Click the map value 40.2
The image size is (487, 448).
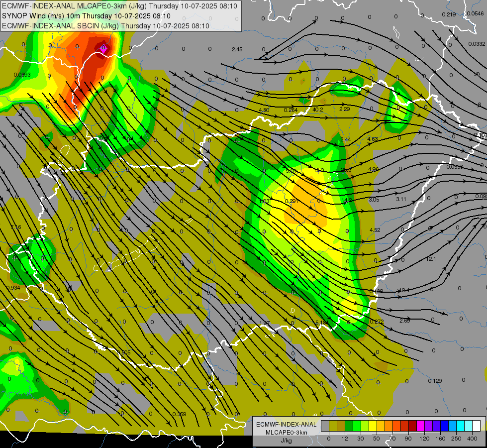point(318,110)
